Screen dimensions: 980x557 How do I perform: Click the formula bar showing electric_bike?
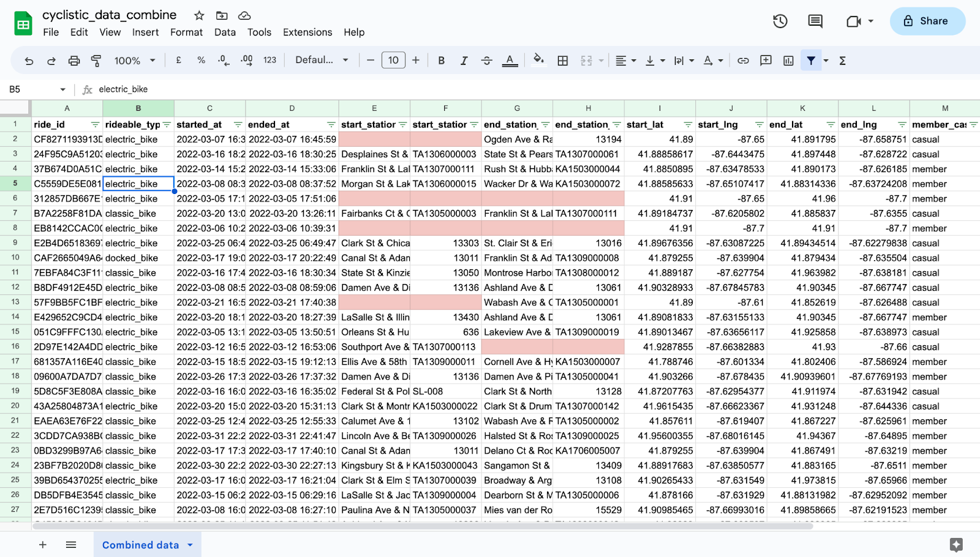coord(126,89)
